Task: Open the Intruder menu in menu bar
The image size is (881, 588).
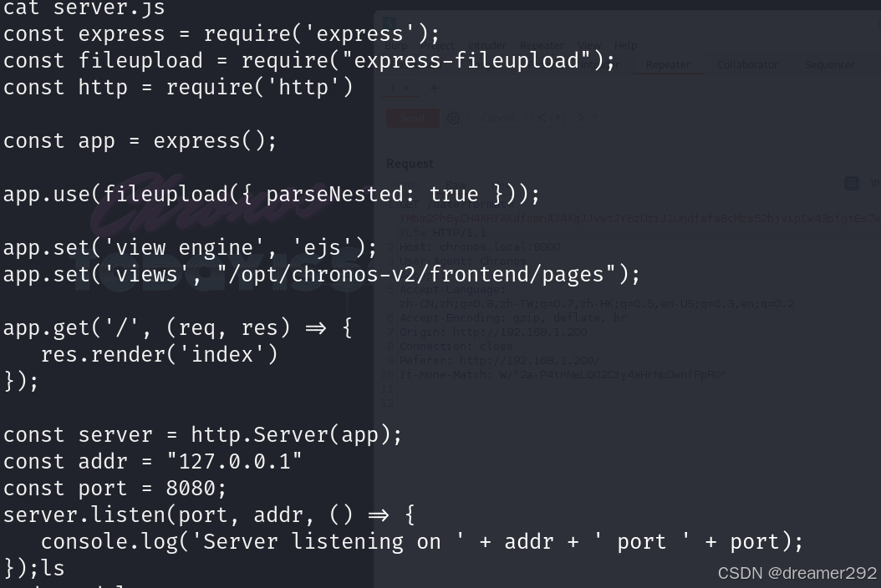Action: click(486, 45)
